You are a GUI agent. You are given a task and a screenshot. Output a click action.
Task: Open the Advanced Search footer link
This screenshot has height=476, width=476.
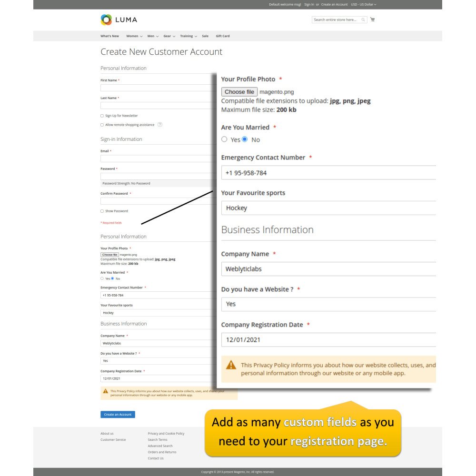tap(160, 446)
